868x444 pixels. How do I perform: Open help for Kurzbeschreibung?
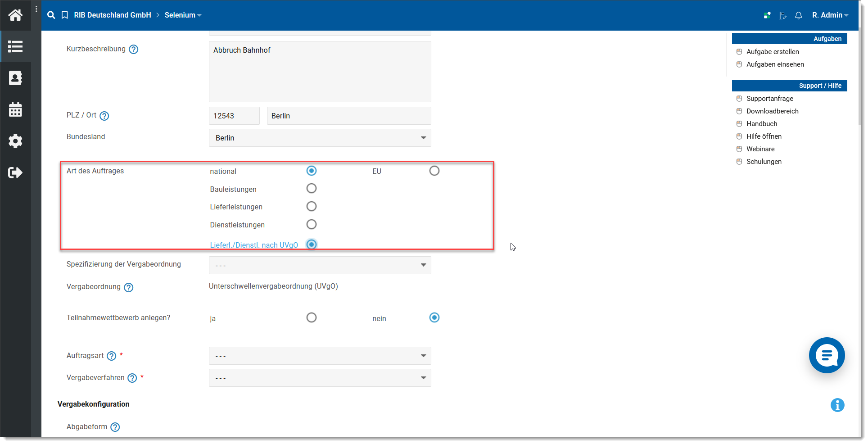(134, 50)
